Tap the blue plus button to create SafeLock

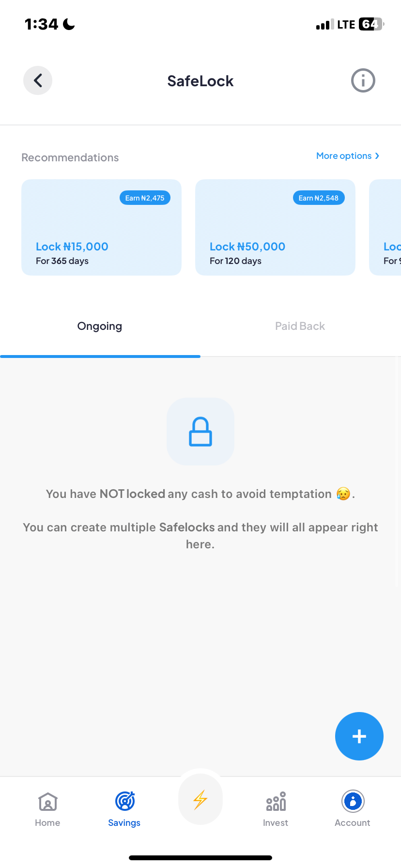coord(359,736)
